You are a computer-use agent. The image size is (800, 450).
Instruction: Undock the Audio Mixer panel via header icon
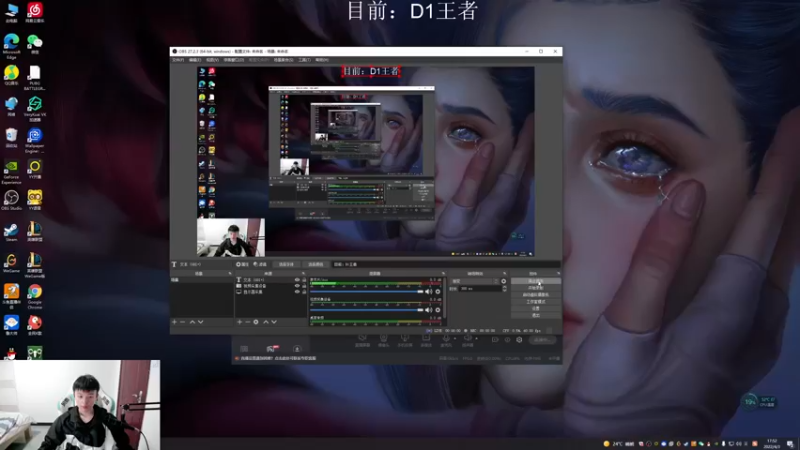coord(443,273)
